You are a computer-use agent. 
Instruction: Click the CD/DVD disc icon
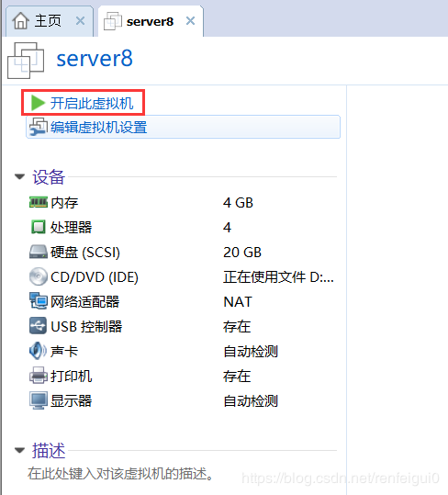click(39, 276)
